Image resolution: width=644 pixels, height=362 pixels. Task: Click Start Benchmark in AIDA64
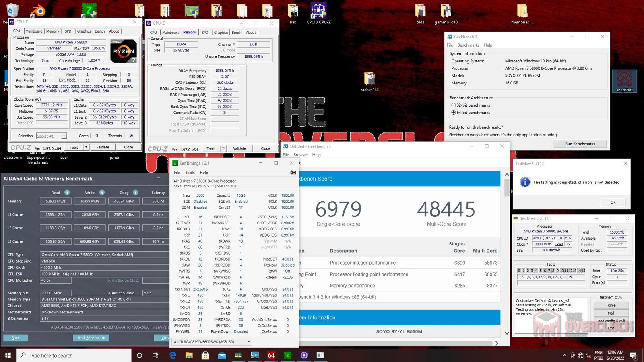pos(91,338)
